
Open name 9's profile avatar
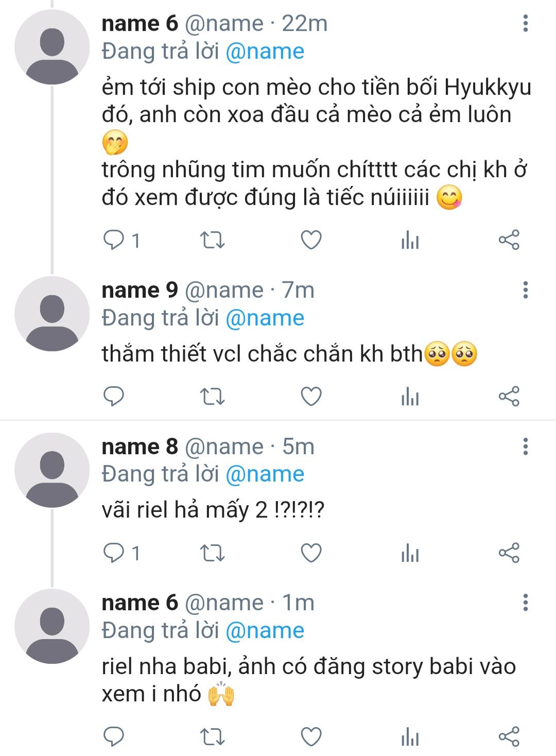click(x=52, y=314)
